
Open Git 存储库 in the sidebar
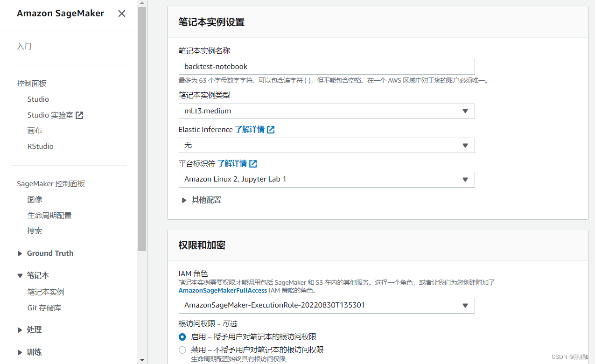coord(44,308)
